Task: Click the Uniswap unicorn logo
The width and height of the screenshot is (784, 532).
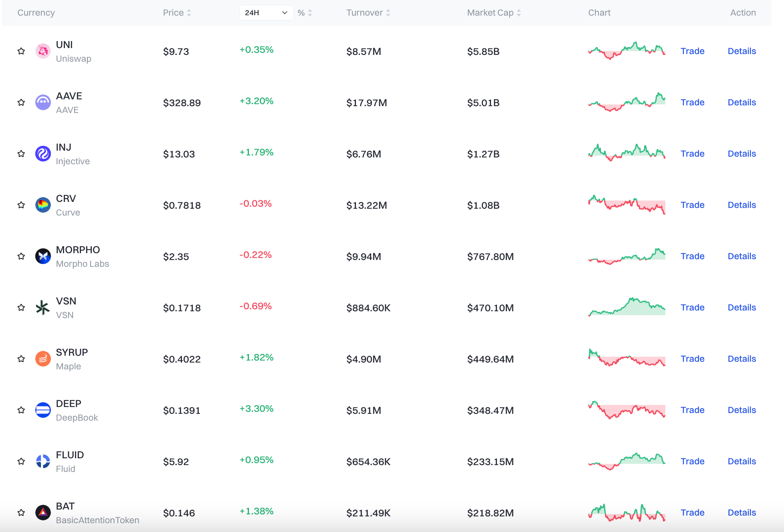Action: pos(43,51)
